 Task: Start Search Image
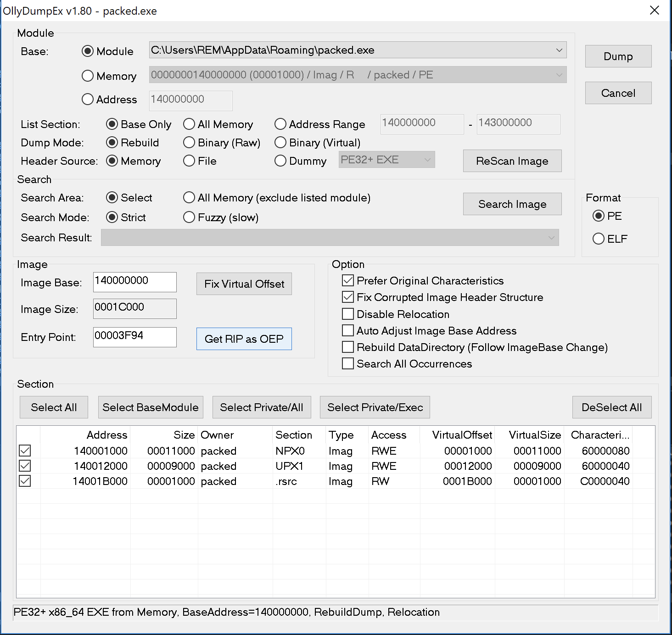pyautogui.click(x=512, y=204)
